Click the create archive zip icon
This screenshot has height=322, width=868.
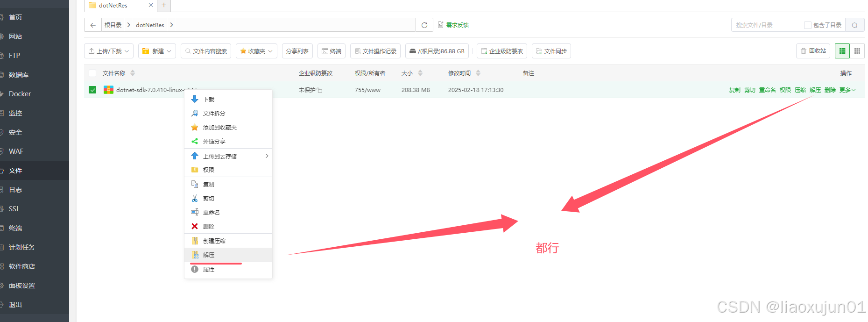pos(195,241)
